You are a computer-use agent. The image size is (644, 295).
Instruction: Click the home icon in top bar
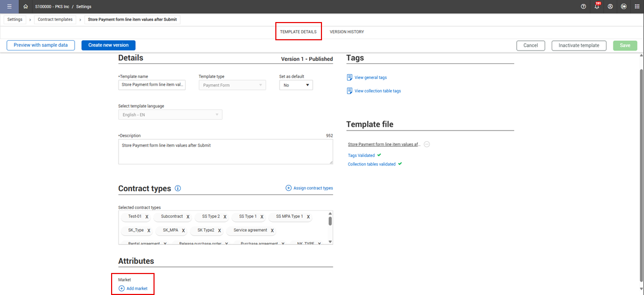coord(25,6)
